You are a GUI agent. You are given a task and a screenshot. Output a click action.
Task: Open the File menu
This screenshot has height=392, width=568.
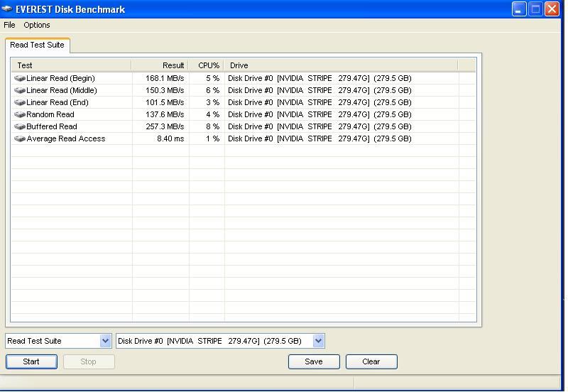(9, 25)
